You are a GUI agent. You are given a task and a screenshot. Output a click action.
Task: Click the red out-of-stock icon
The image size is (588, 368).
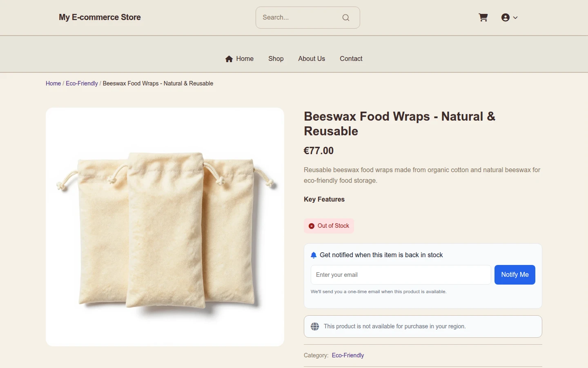[x=312, y=226]
